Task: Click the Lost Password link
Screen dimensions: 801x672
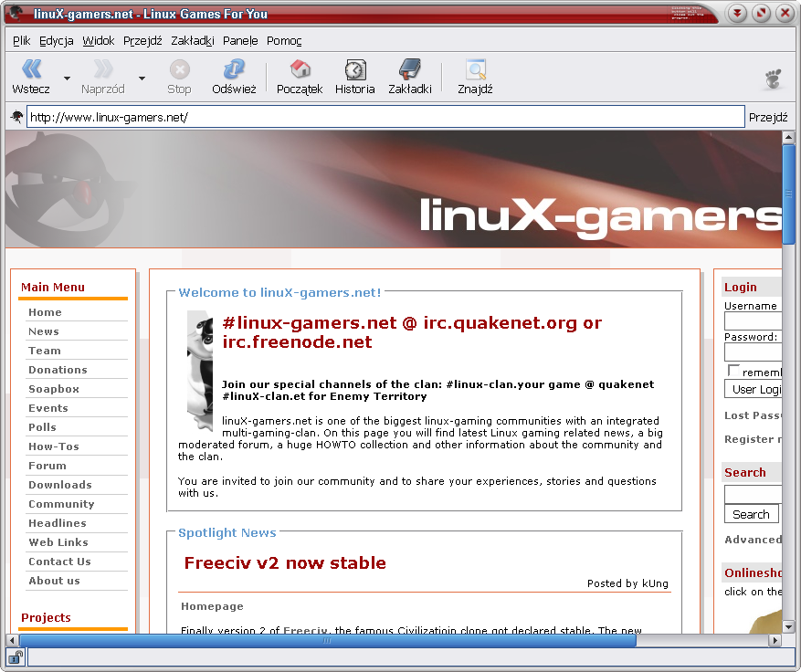Action: point(753,415)
